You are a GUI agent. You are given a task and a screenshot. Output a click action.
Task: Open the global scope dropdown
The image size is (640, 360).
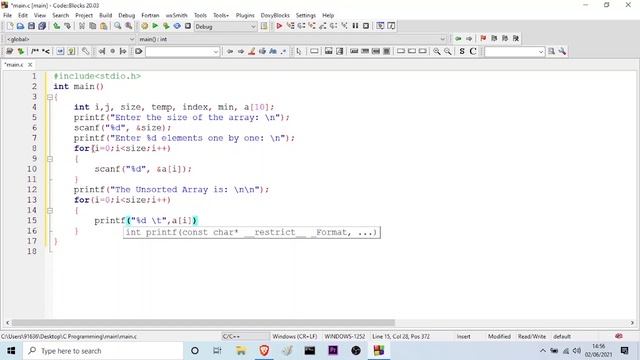coord(70,39)
